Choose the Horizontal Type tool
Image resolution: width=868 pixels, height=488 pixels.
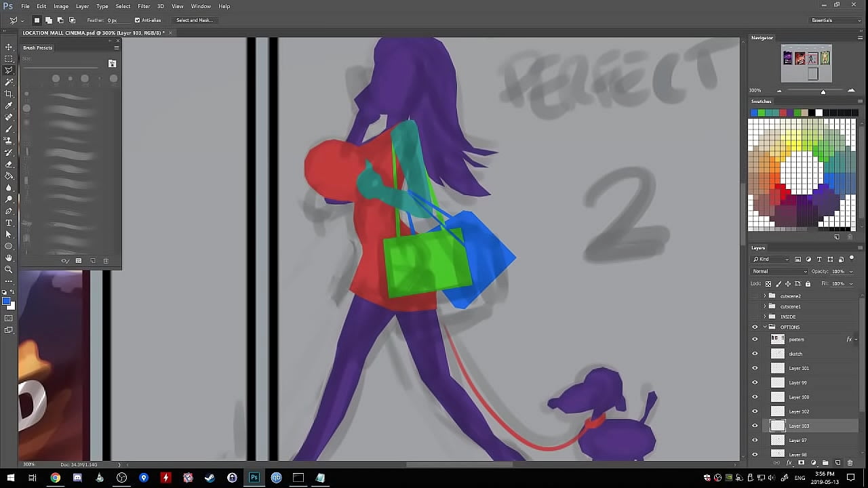click(x=9, y=223)
